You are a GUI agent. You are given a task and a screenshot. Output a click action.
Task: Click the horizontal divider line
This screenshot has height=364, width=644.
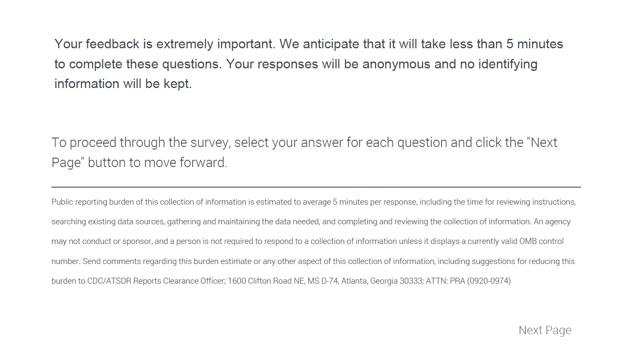point(316,187)
